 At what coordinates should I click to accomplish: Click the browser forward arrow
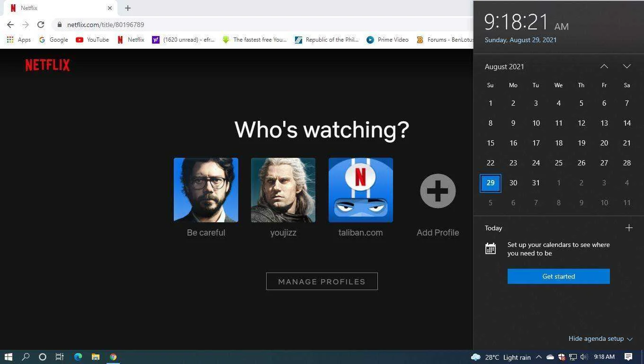click(26, 25)
